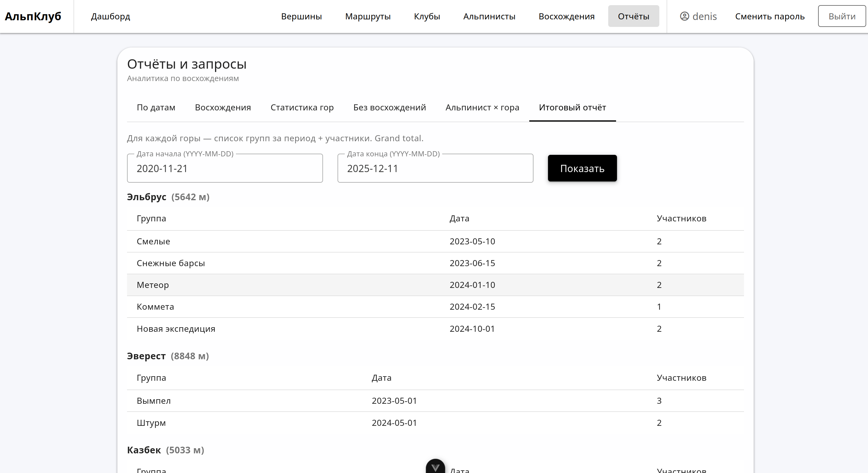The image size is (868, 473).
Task: Switch to По датам tab
Action: (156, 107)
